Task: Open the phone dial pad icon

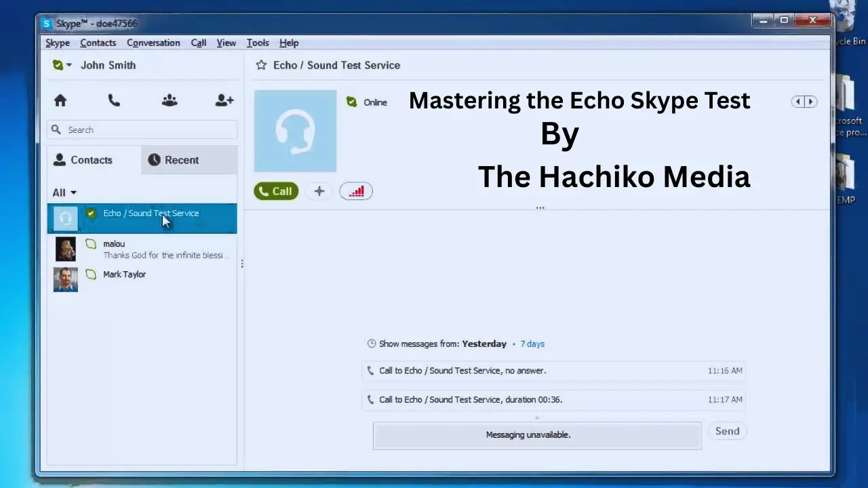Action: pos(114,101)
